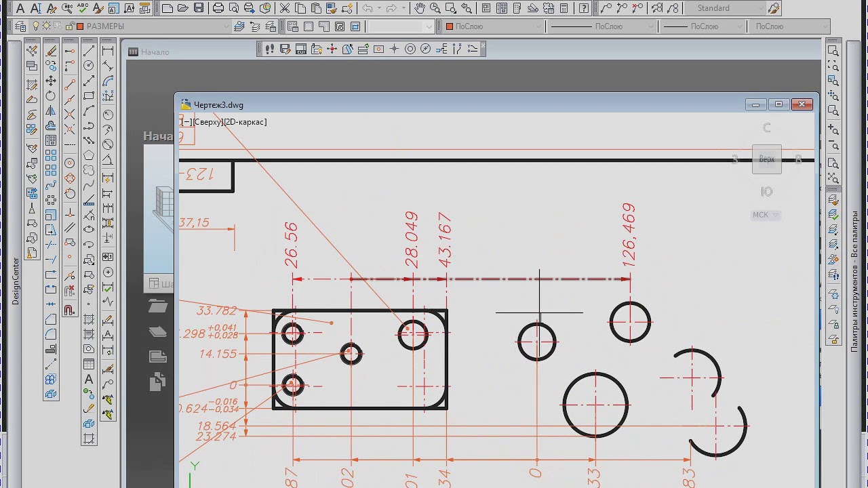Open an existing drawing file
The image size is (868, 488).
click(183, 8)
